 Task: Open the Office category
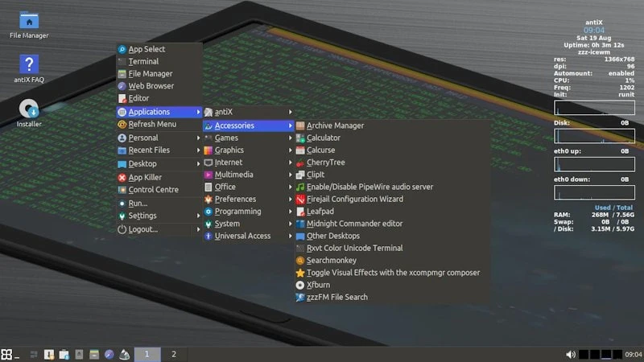pyautogui.click(x=249, y=187)
